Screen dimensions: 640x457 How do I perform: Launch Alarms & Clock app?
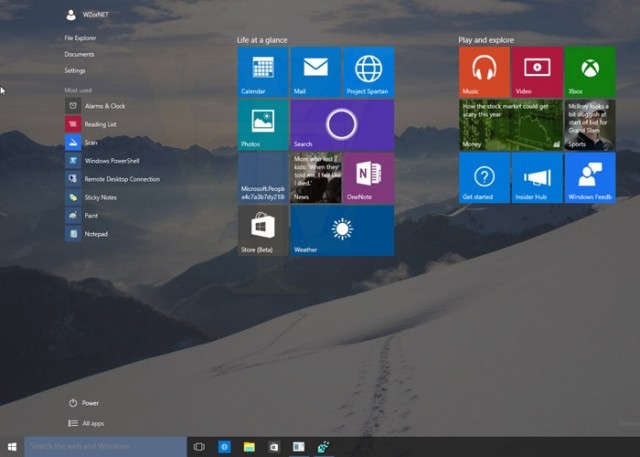click(95, 106)
